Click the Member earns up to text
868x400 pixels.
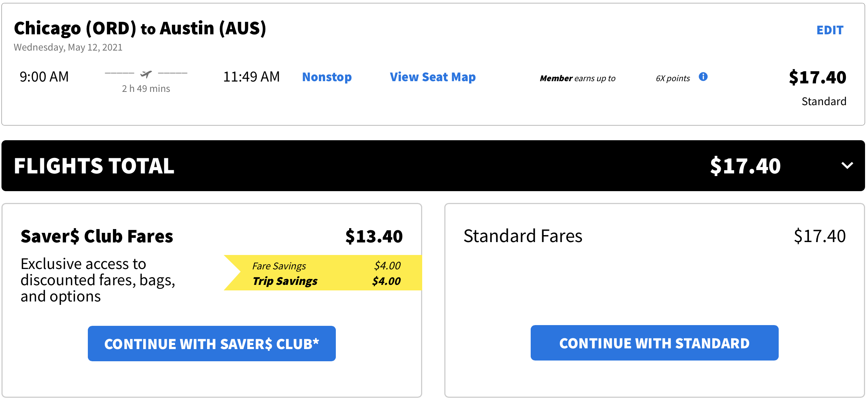[578, 78]
